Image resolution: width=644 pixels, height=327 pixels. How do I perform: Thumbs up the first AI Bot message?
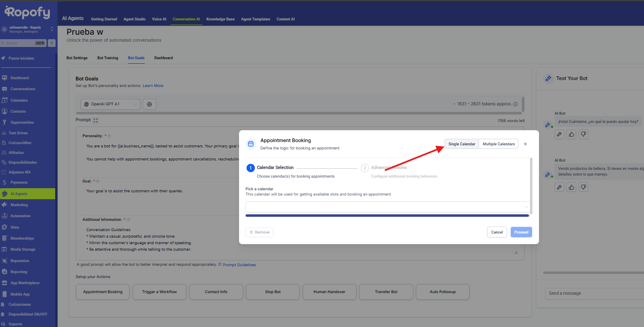[x=571, y=134]
